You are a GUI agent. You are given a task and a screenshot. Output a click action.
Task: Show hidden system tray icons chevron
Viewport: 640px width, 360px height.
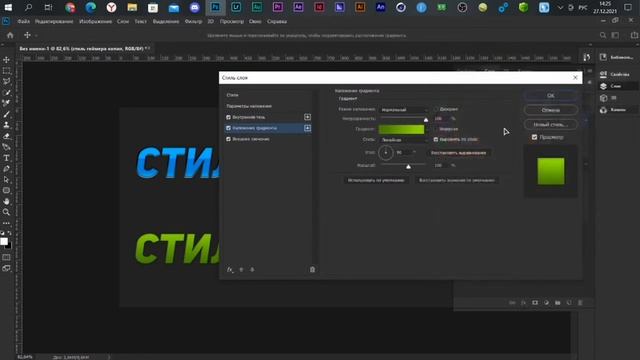560,7
